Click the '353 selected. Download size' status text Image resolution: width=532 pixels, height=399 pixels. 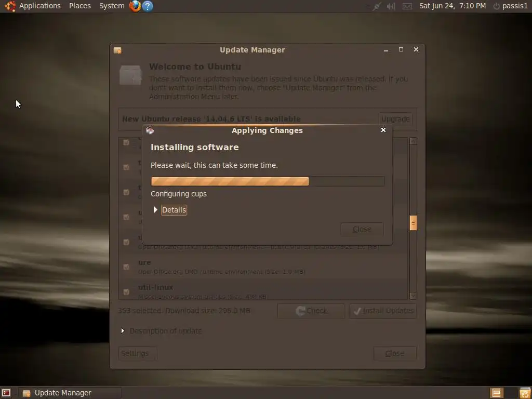pos(184,311)
